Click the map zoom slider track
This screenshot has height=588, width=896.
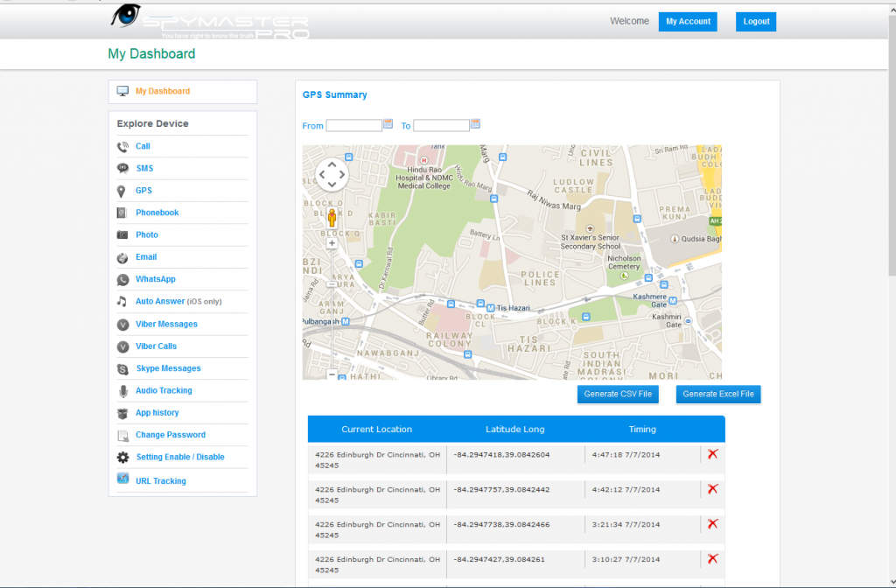332,309
